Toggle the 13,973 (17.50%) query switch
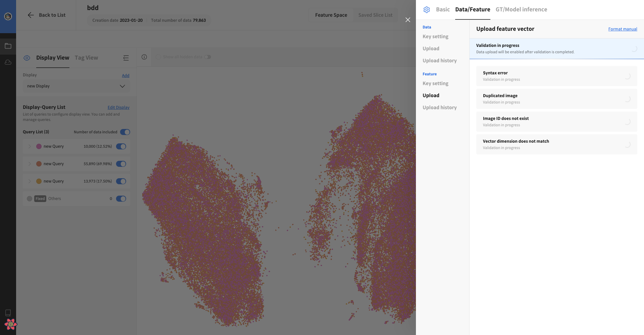Viewport: 644px width, 335px height. point(121,181)
